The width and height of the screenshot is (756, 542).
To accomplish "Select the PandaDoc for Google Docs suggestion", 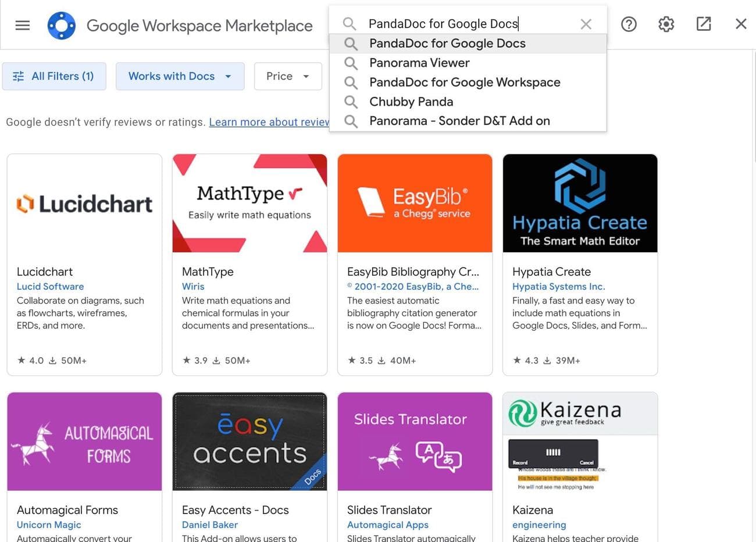I will point(447,44).
